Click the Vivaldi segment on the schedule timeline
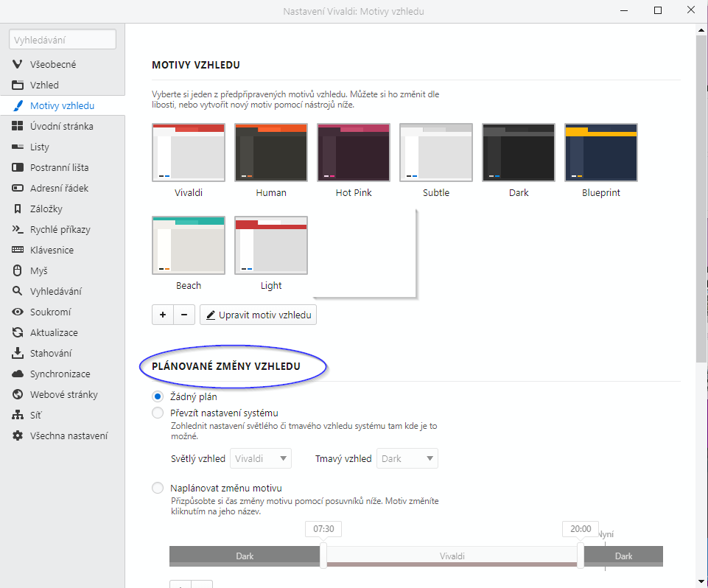The image size is (708, 588). pyautogui.click(x=452, y=556)
